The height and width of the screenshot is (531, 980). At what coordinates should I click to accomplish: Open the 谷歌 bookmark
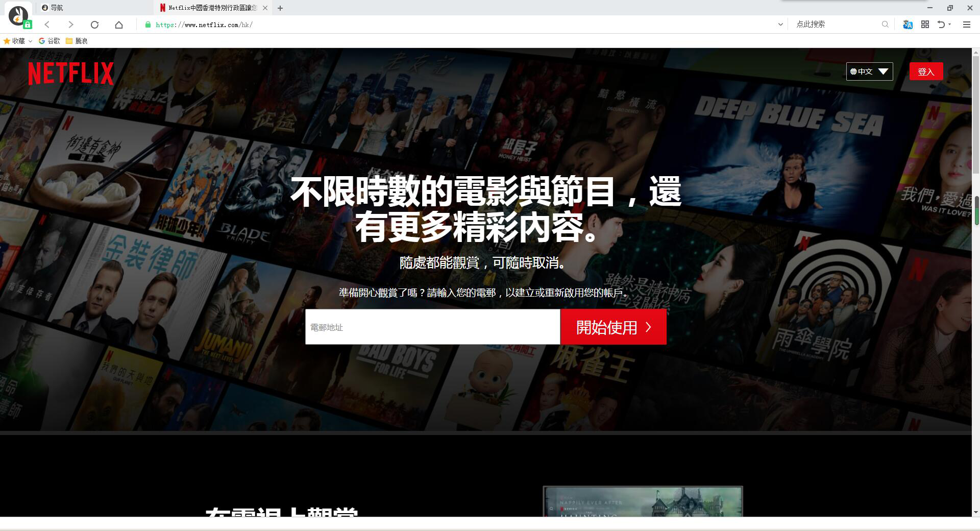(50, 41)
